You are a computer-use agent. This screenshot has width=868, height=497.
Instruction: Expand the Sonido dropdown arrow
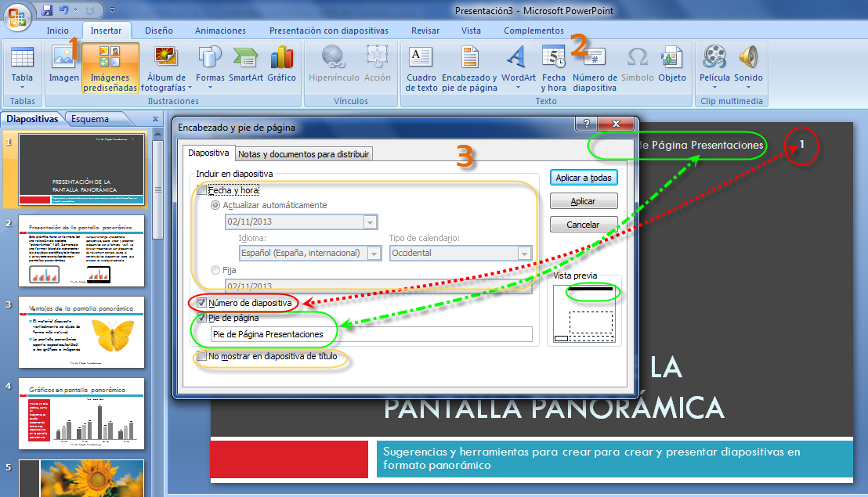tap(748, 88)
